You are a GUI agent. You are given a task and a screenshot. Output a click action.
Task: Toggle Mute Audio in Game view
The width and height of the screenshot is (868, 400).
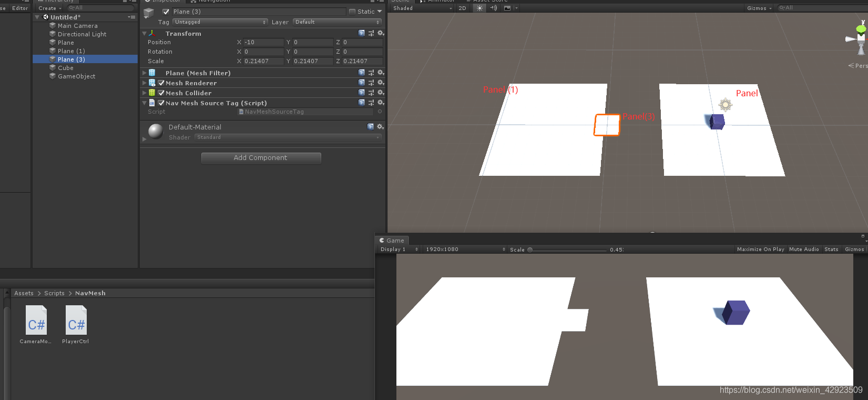click(x=804, y=249)
